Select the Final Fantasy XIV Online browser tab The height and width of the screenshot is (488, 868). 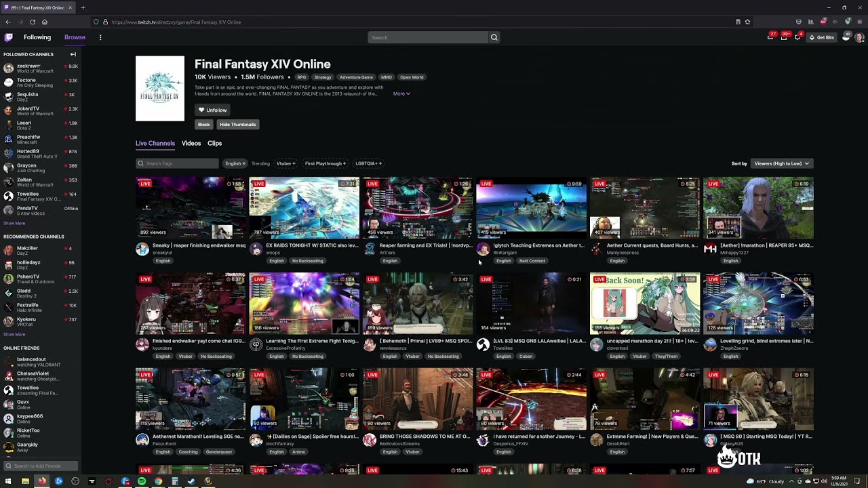pos(37,7)
